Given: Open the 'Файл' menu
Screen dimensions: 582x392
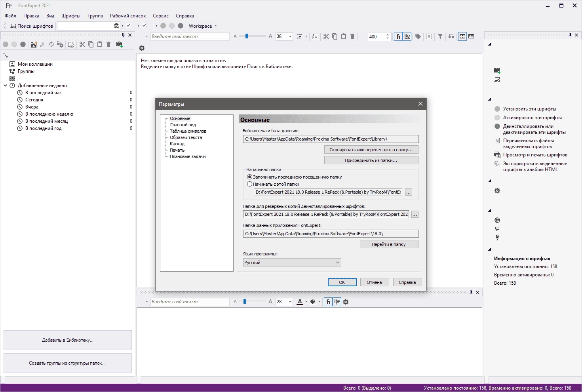Looking at the screenshot, I should (x=10, y=16).
